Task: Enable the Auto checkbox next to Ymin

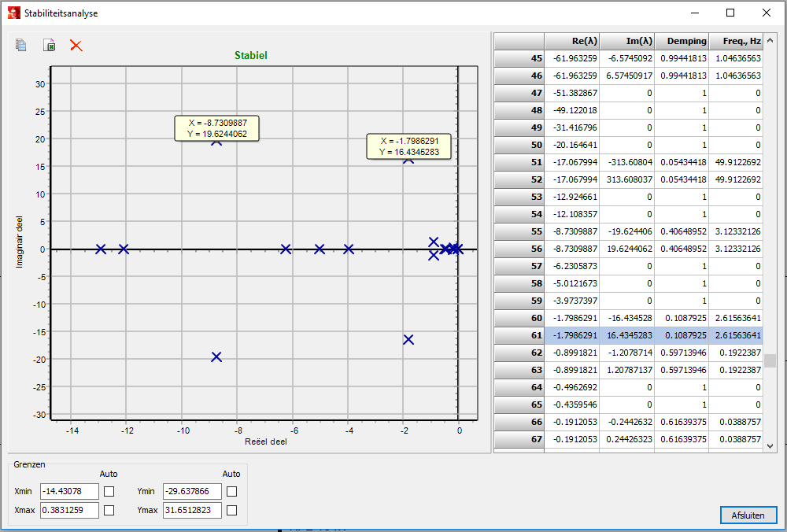Action: coord(231,491)
